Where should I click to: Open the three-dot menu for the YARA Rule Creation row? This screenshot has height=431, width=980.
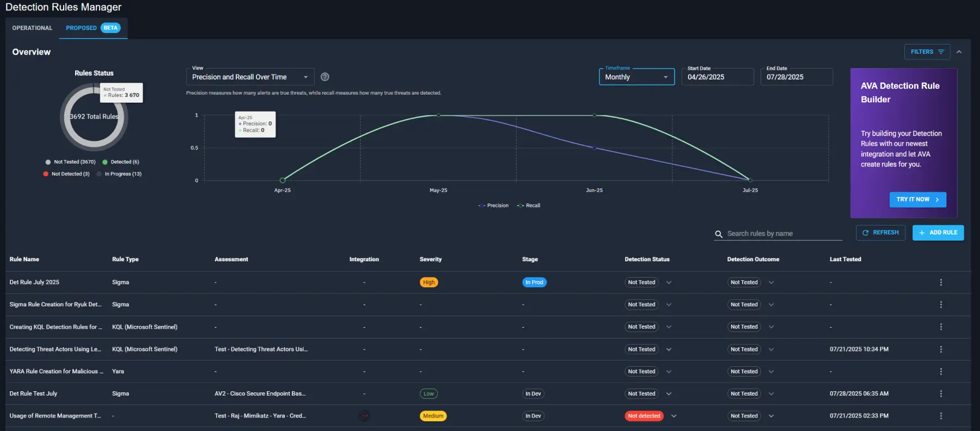pos(941,371)
